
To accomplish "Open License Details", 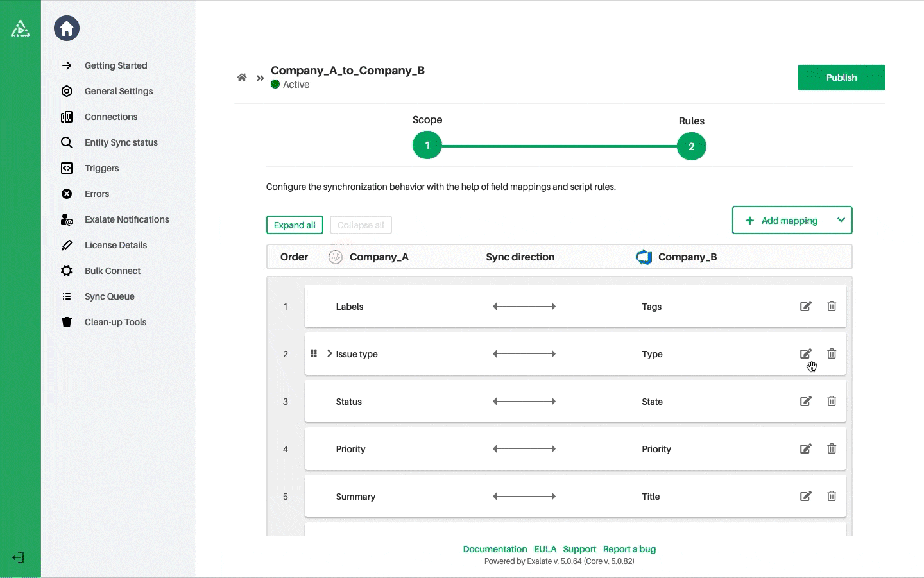I will coord(116,245).
